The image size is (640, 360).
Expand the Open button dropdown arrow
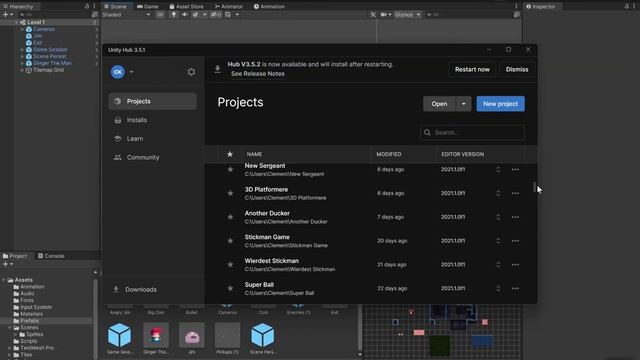click(x=464, y=104)
